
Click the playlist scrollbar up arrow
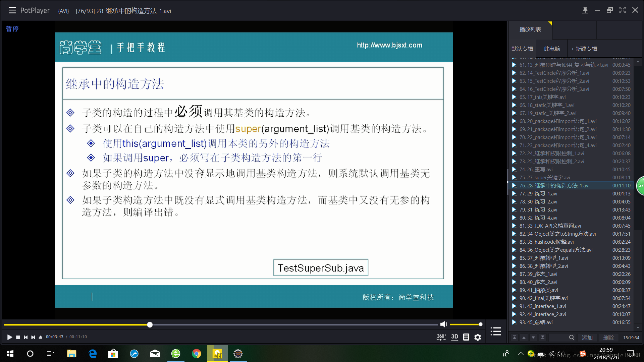638,62
